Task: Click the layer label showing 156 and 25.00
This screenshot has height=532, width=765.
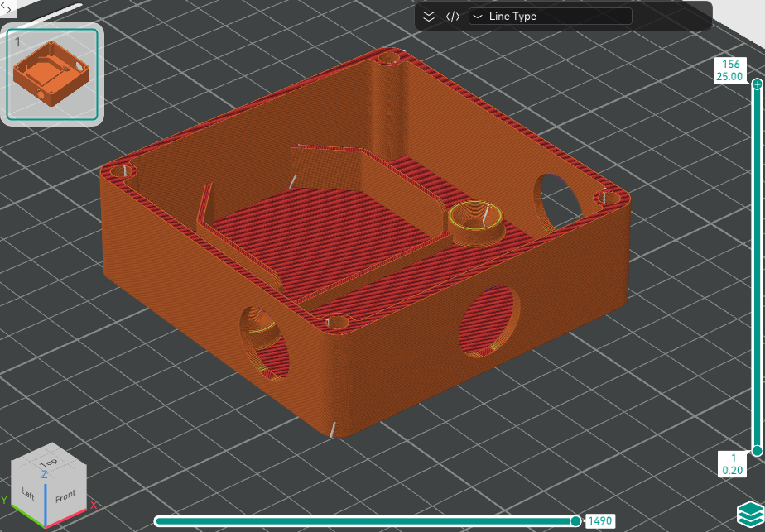Action: (x=730, y=70)
